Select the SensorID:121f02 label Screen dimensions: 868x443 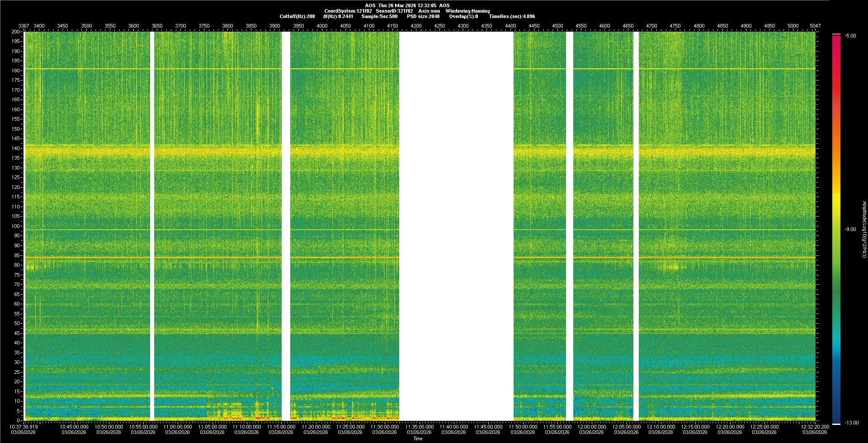[394, 11]
